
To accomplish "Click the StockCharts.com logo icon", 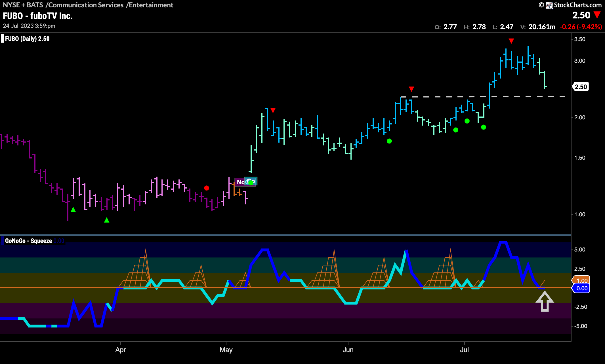I will 549,5.
